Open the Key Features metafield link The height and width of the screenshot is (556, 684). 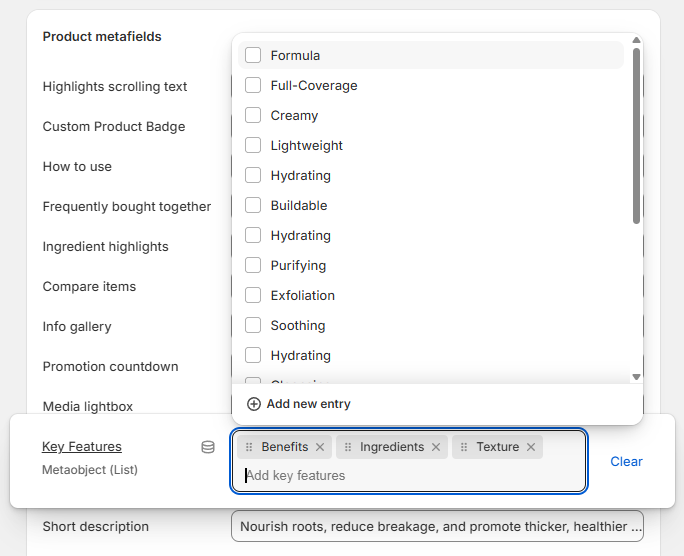tap(82, 446)
